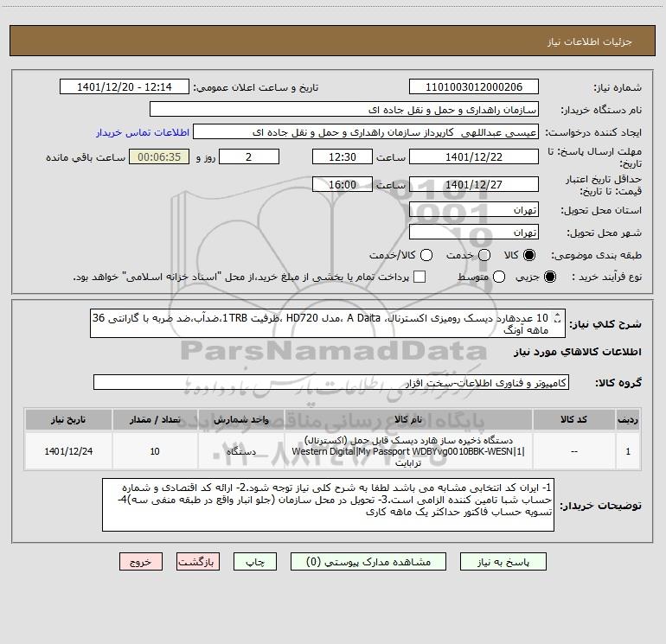This screenshot has height=644, width=666.
Task: Click description box scroll stepper arrows
Action: click(558, 318)
